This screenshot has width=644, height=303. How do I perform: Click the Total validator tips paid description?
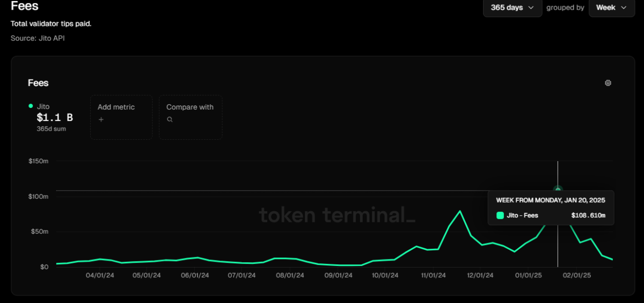click(x=51, y=24)
